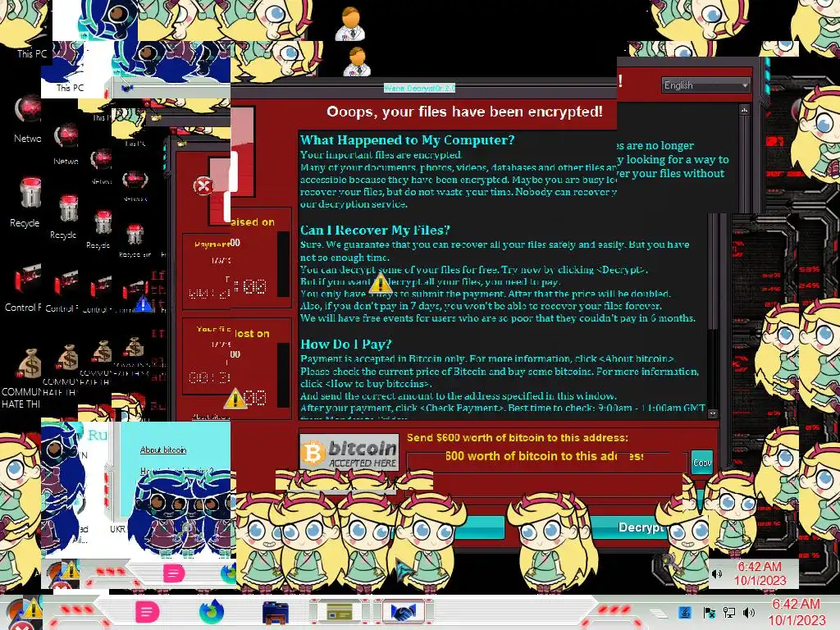
Task: Click the volume speaker tray icon
Action: click(749, 612)
